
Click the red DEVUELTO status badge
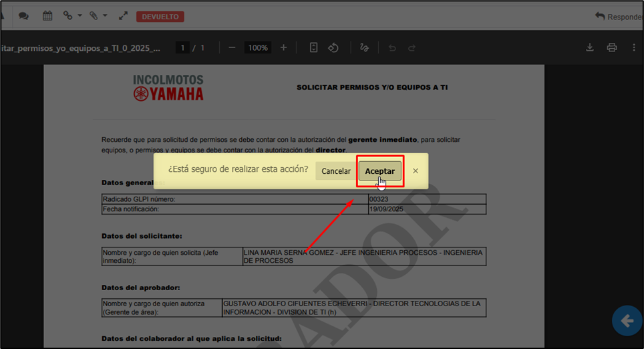(160, 17)
